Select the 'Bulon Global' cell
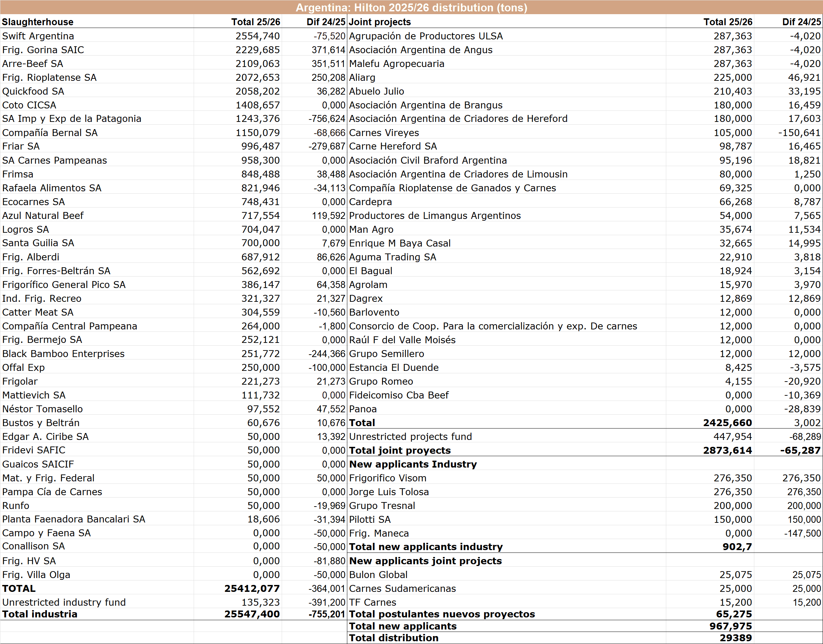Viewport: 823px width, 644px height. (x=378, y=575)
